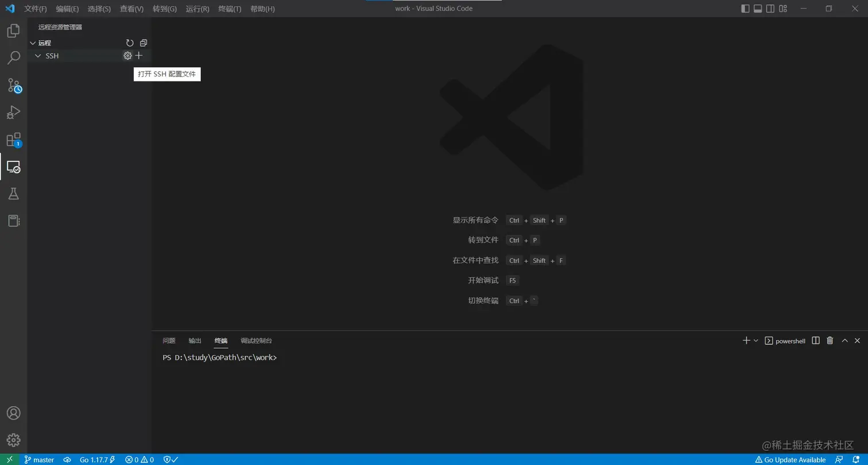The height and width of the screenshot is (465, 868).
Task: Toggle primary side bar visibility
Action: (745, 9)
